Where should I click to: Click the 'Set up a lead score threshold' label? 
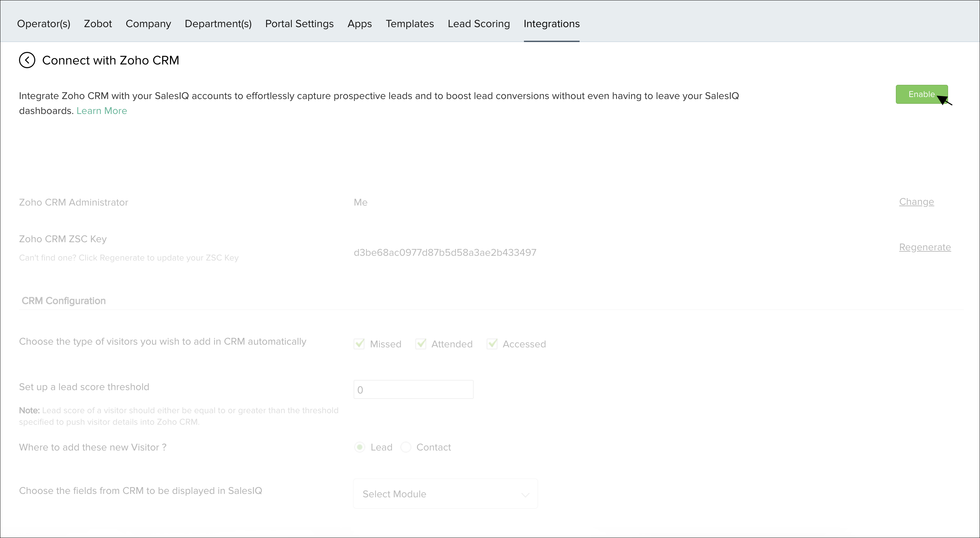click(x=84, y=387)
